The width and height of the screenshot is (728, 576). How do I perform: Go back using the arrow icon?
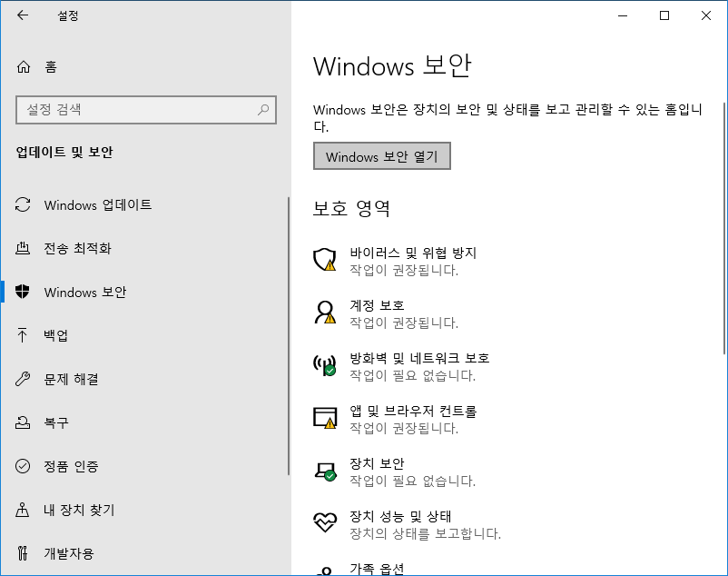[23, 15]
